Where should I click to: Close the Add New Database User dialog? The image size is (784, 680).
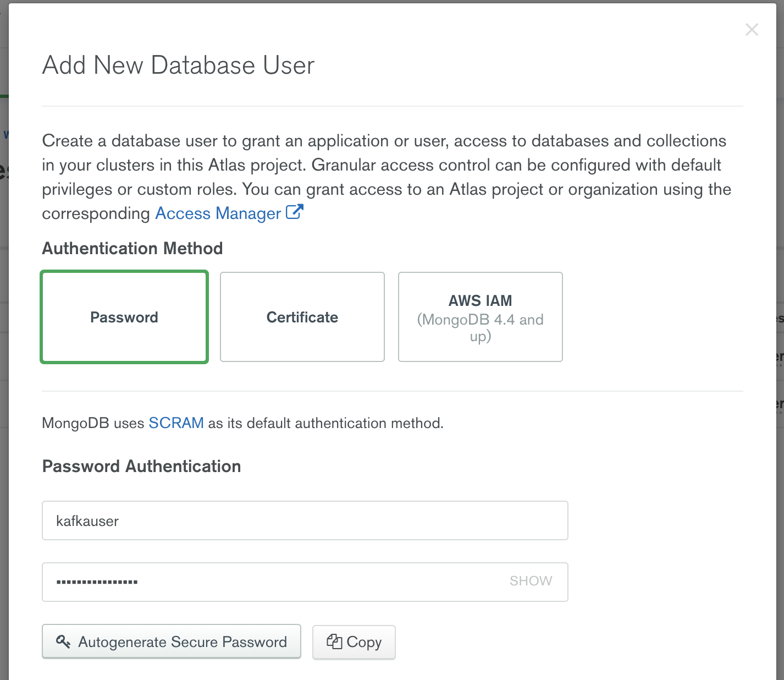752,30
